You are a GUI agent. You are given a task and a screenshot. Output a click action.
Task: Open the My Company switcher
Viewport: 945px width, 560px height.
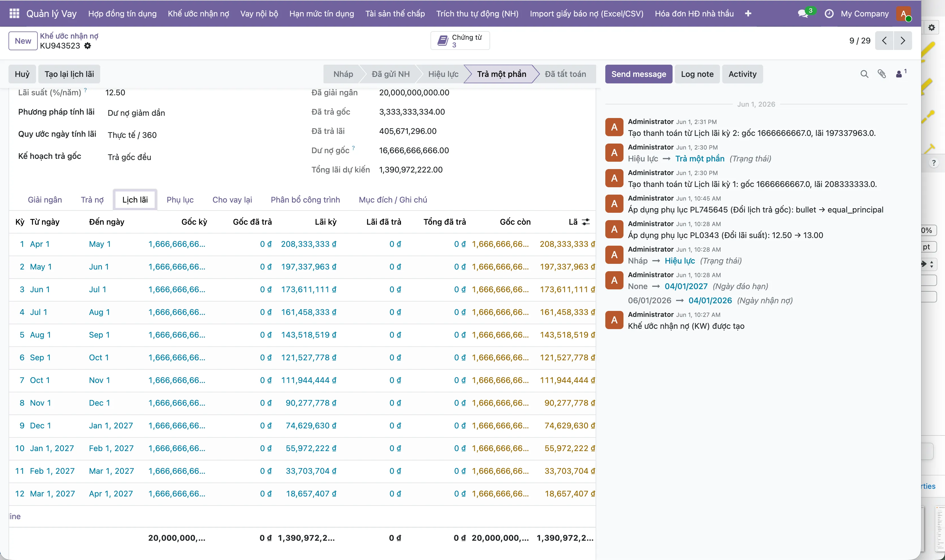click(865, 14)
